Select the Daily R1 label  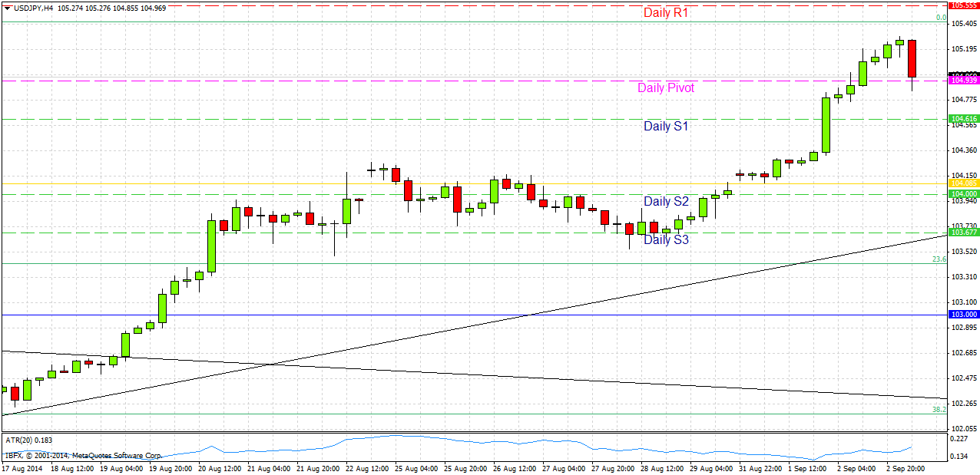(665, 12)
